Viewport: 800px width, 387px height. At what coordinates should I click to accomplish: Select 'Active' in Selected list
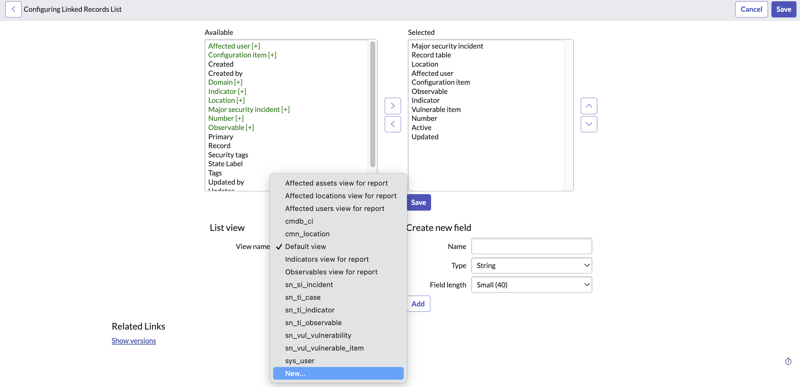421,127
